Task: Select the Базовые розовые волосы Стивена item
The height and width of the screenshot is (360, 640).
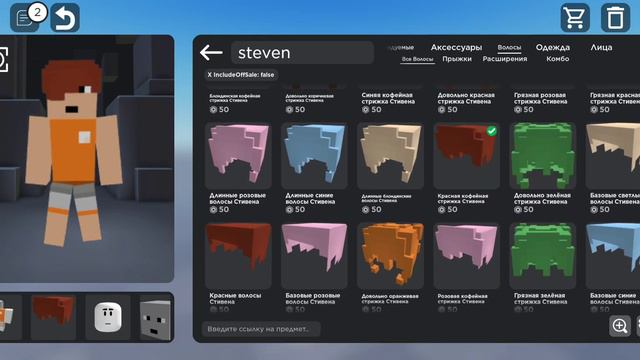Action: (314, 256)
